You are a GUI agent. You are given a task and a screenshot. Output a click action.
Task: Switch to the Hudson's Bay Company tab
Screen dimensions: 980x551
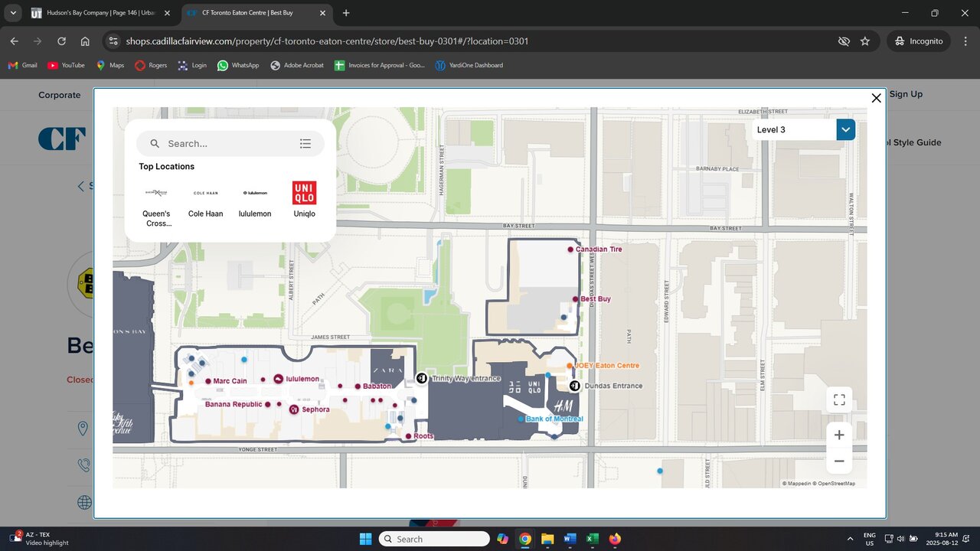100,13
